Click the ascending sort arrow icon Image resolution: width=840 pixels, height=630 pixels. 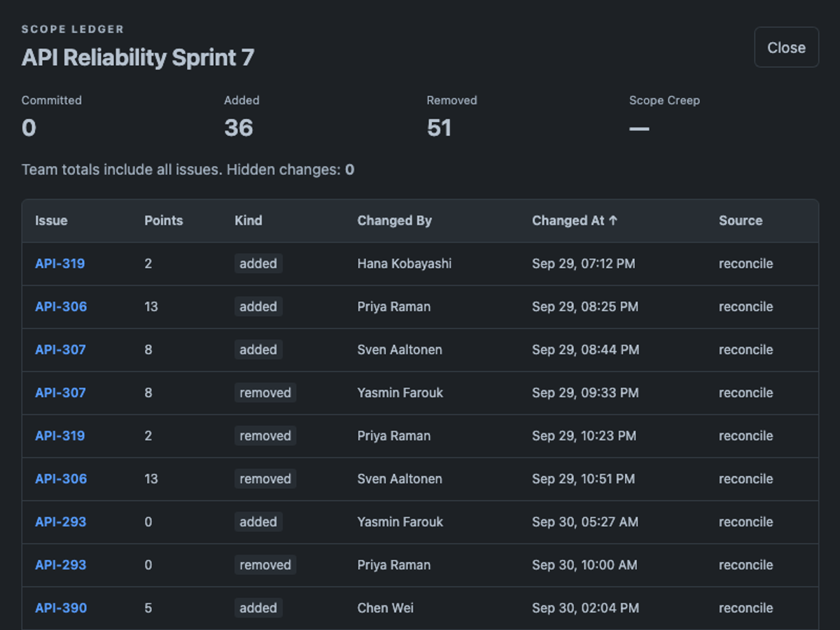pos(613,220)
